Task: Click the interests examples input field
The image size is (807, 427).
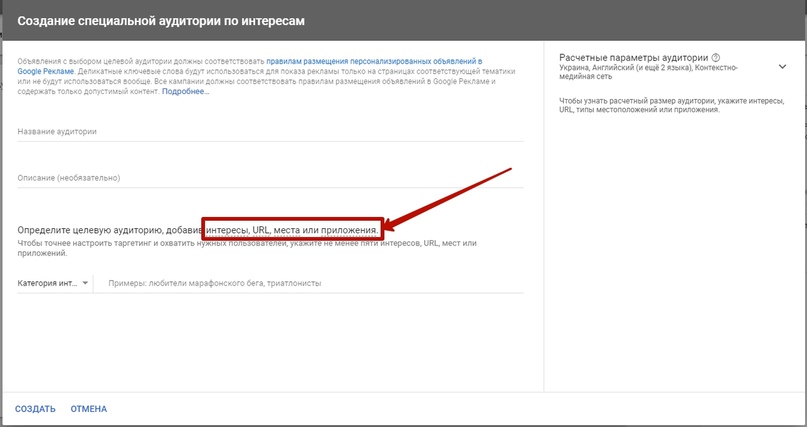Action: [x=315, y=283]
